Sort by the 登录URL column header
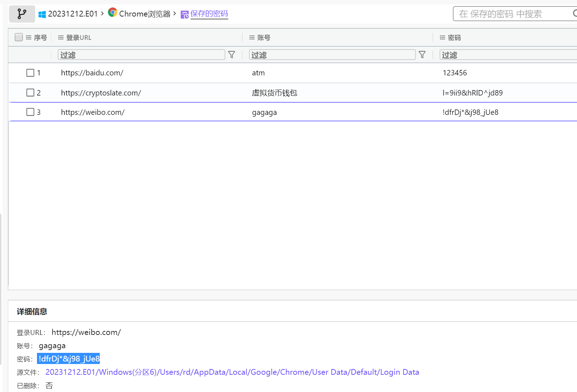577x392 pixels. [79, 37]
